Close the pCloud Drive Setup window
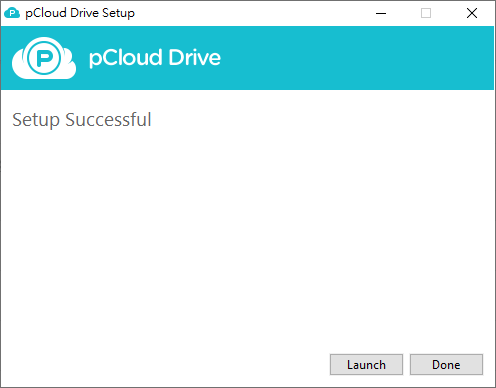This screenshot has width=496, height=388. coord(472,13)
